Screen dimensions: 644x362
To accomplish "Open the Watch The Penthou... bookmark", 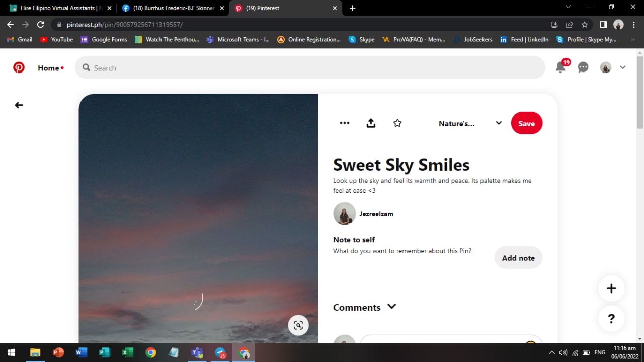I will [x=167, y=39].
